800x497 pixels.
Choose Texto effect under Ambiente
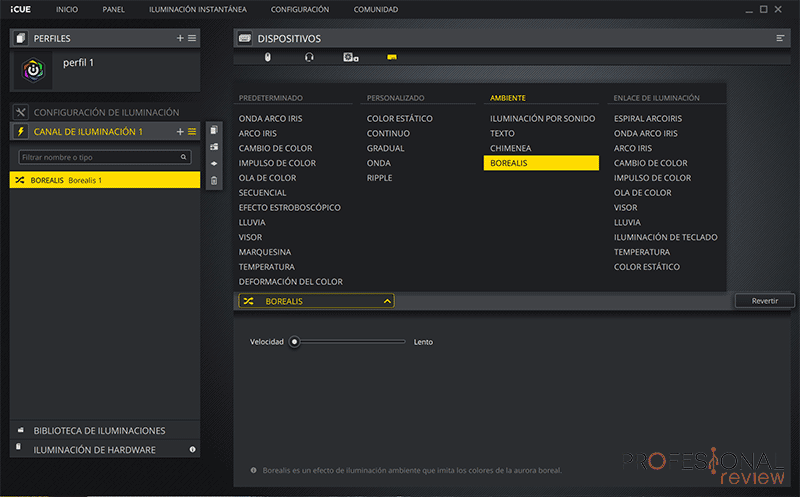pos(502,133)
